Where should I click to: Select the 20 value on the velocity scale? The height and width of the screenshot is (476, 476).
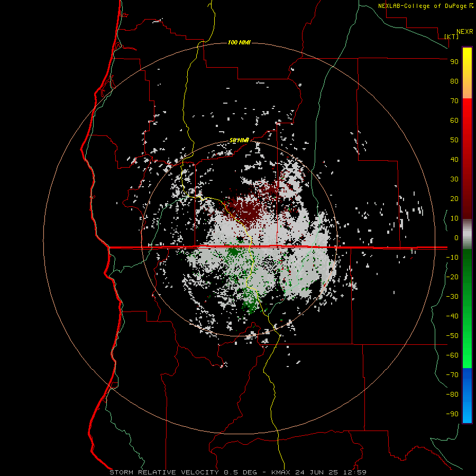pos(454,198)
